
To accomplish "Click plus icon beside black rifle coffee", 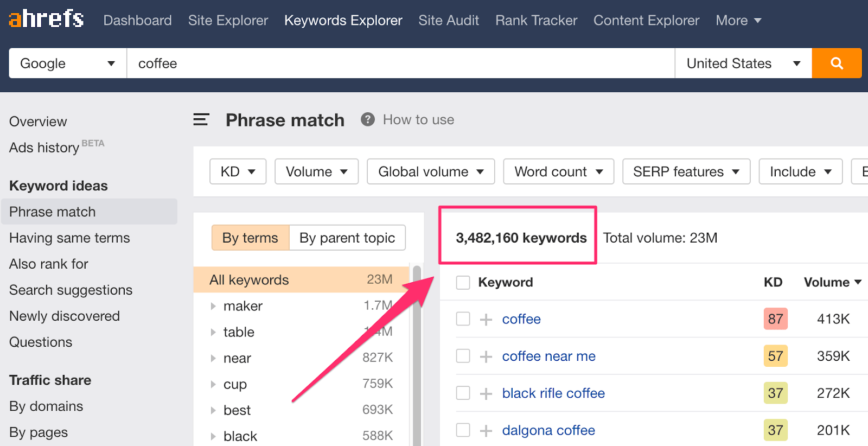I will pos(486,393).
